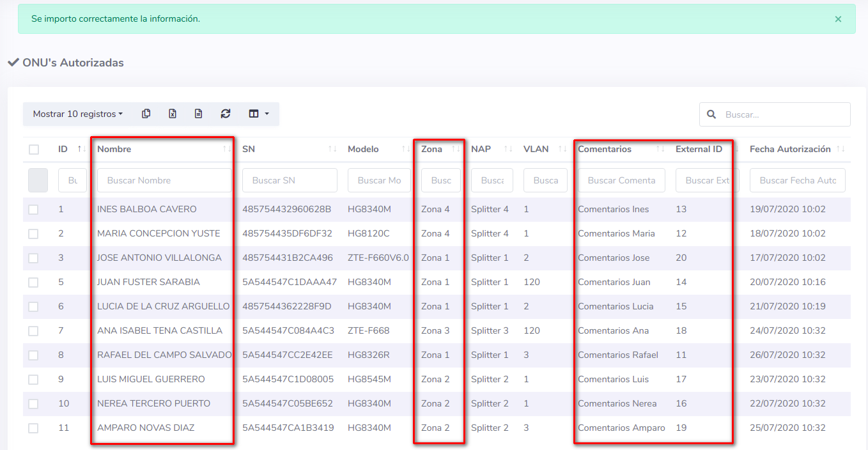Select checkbox for JUAN FUSTER SARABIA row
This screenshot has height=450, width=868.
click(33, 283)
